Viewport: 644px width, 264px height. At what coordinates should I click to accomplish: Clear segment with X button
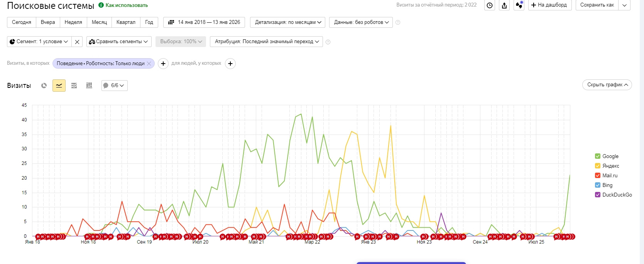point(77,42)
